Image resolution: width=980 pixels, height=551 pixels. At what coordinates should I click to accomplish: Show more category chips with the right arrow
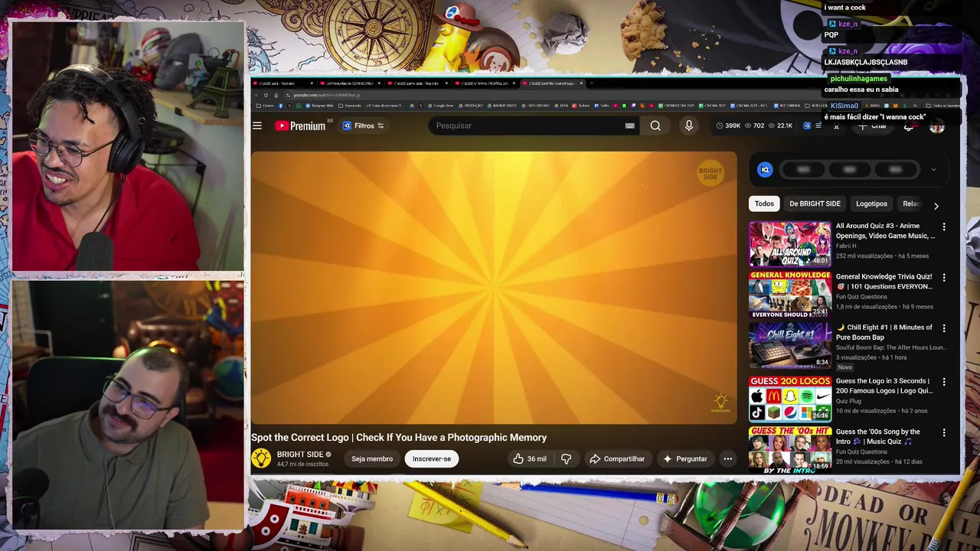pos(936,206)
